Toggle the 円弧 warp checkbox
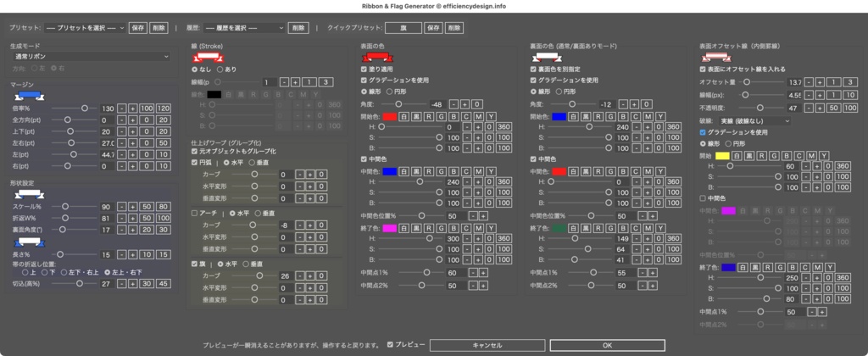 pyautogui.click(x=194, y=163)
